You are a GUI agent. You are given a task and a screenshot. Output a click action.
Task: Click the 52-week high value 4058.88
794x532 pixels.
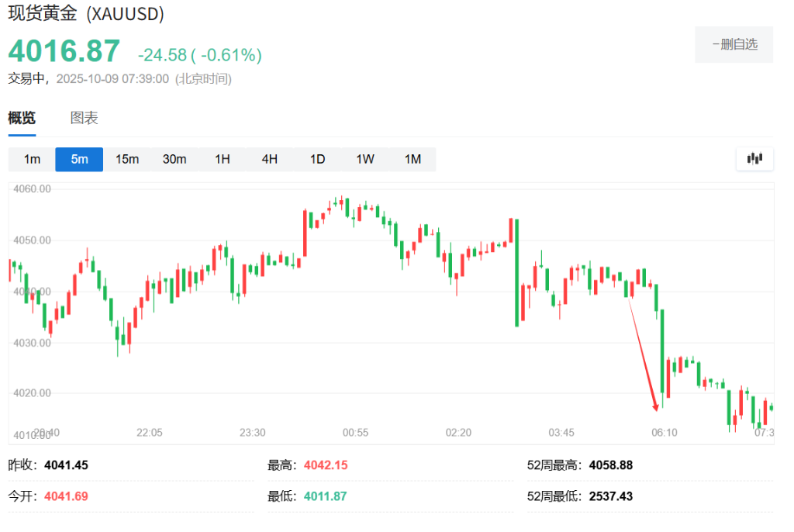click(611, 465)
